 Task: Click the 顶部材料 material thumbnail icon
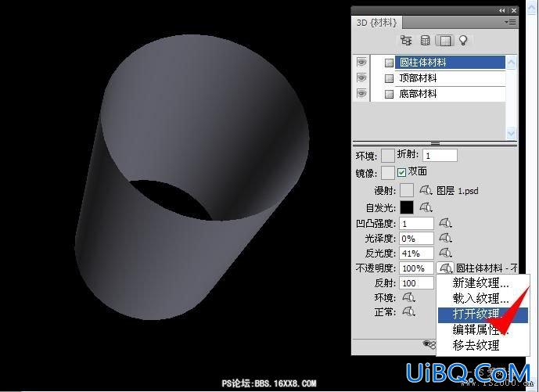tap(389, 78)
